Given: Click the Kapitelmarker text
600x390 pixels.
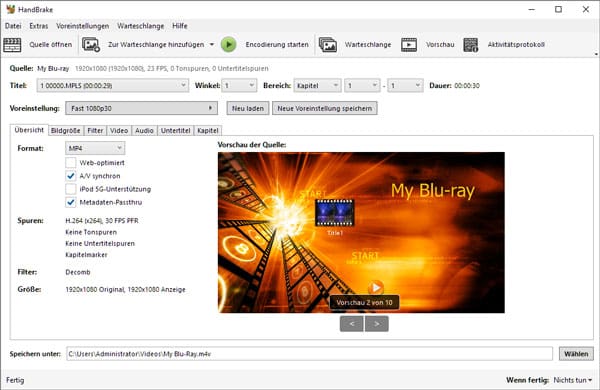Looking at the screenshot, I should click(86, 255).
